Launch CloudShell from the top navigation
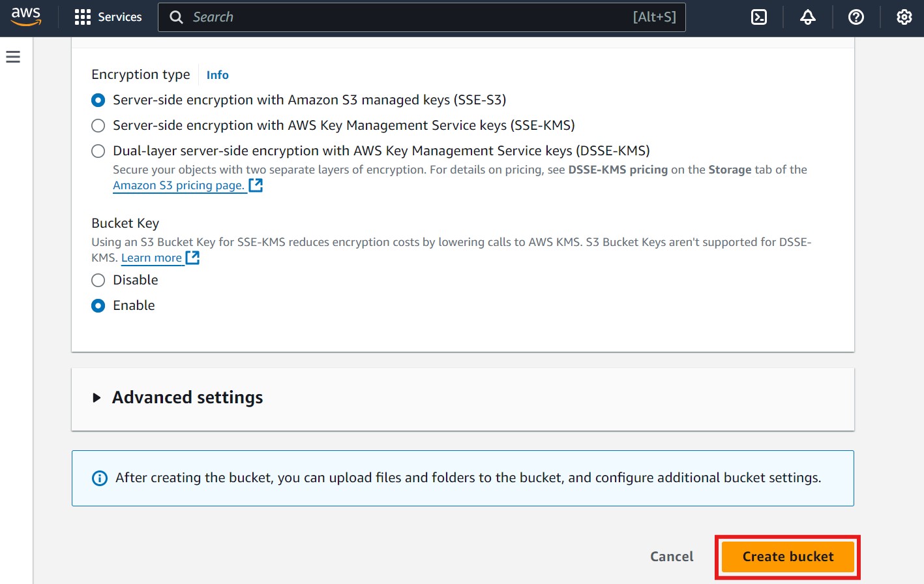The image size is (924, 584). pos(758,16)
